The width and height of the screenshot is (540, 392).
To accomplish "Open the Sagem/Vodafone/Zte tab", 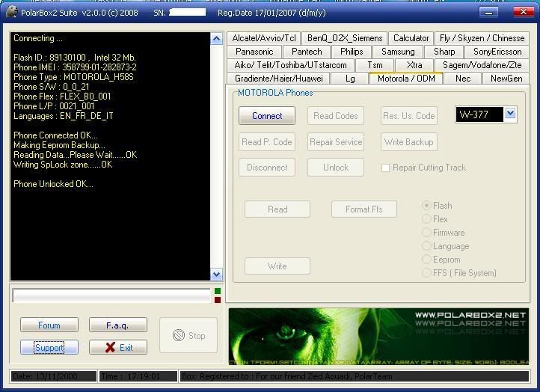I will point(482,65).
